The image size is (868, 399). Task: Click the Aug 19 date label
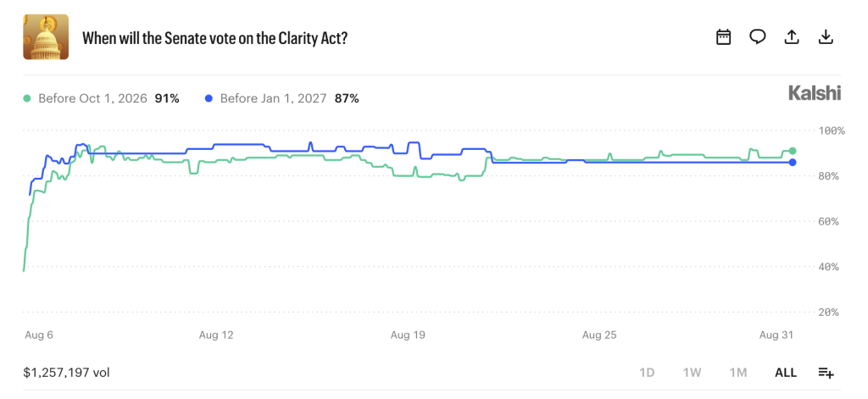[408, 335]
